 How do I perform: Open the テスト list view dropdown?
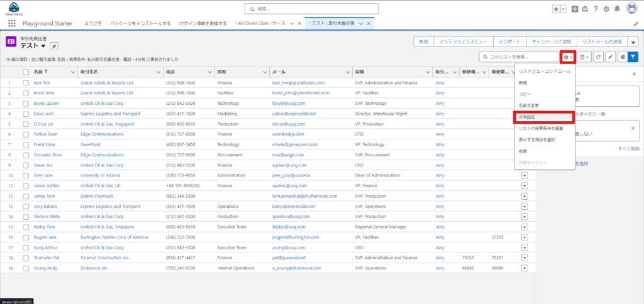click(43, 46)
